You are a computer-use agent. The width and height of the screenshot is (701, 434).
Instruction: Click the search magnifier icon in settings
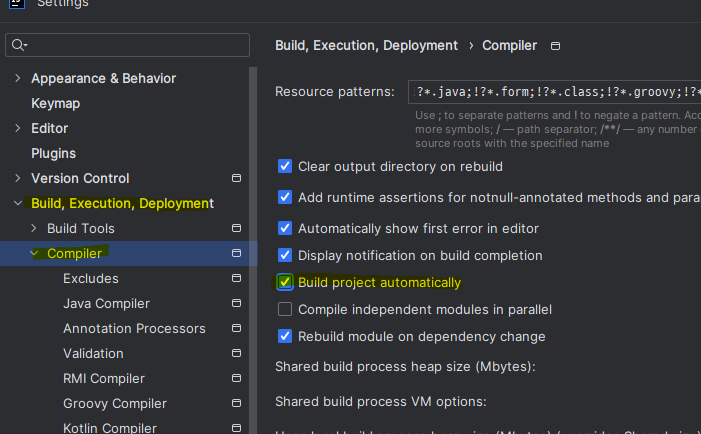point(18,45)
